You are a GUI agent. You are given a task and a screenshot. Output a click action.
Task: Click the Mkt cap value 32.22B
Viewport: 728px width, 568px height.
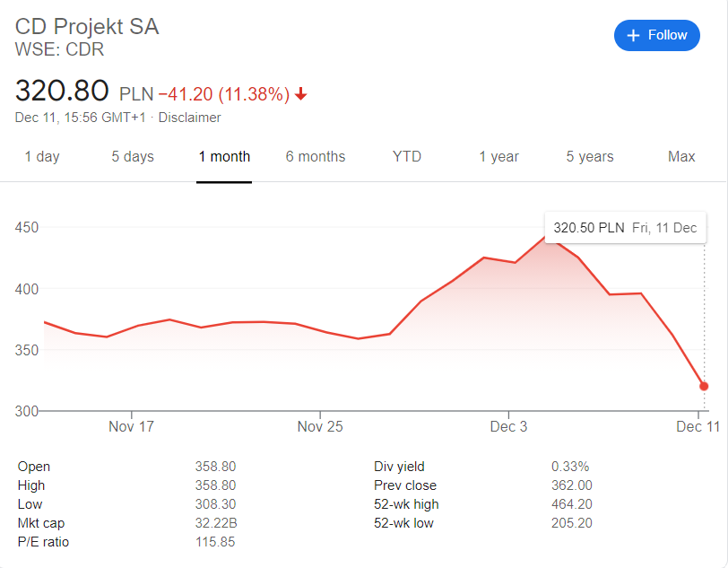point(215,523)
